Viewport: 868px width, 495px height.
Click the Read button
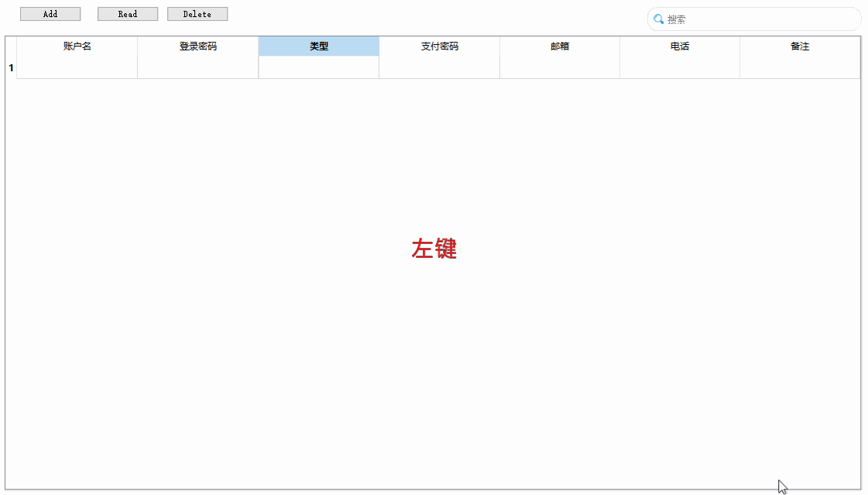click(x=127, y=13)
